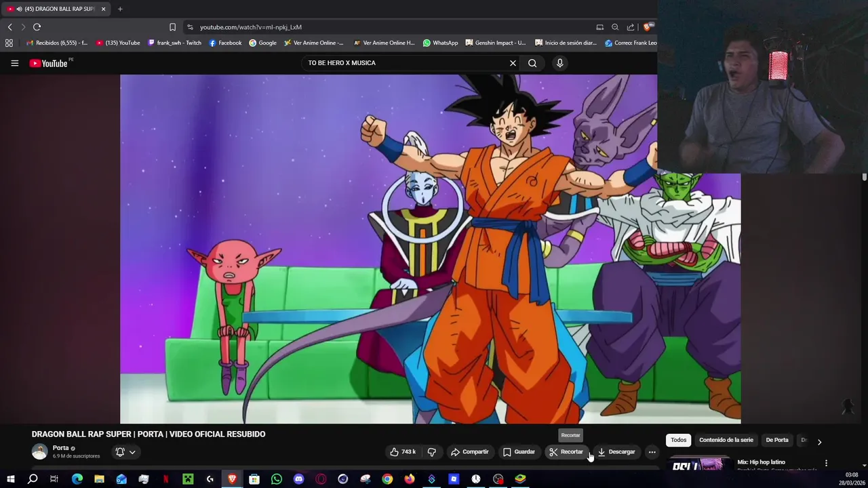Open Netflix from the taskbar
The height and width of the screenshot is (488, 868).
(x=165, y=479)
